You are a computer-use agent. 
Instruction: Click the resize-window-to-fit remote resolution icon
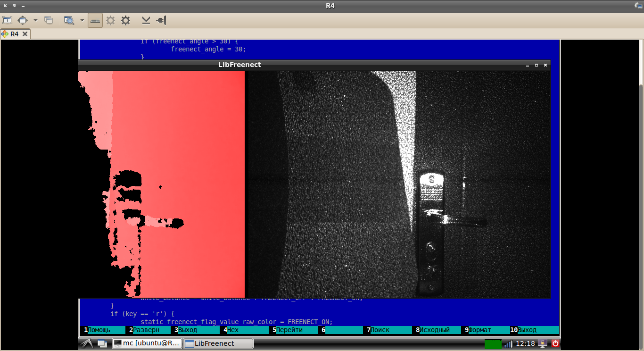coord(8,20)
